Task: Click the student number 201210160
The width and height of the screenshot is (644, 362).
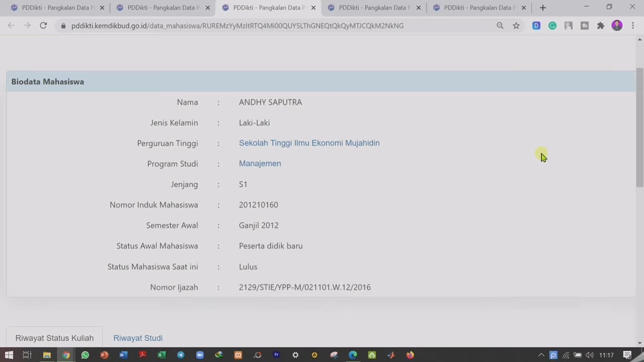Action: 259,205
